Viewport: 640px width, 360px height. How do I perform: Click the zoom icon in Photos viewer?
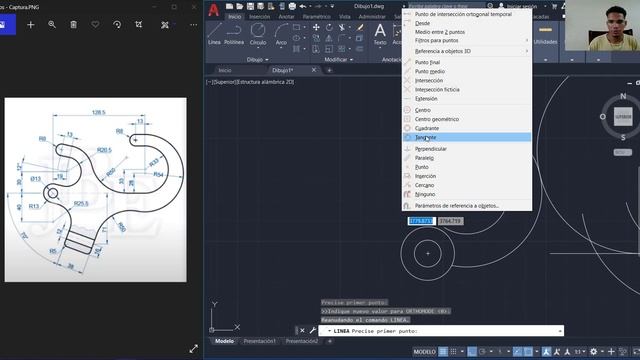[x=52, y=24]
